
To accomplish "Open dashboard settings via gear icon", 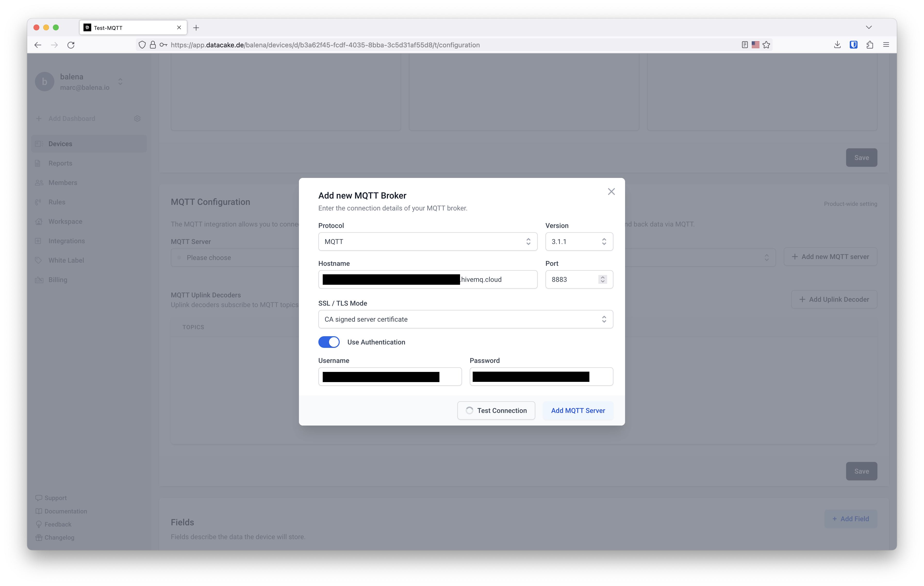I will [137, 118].
